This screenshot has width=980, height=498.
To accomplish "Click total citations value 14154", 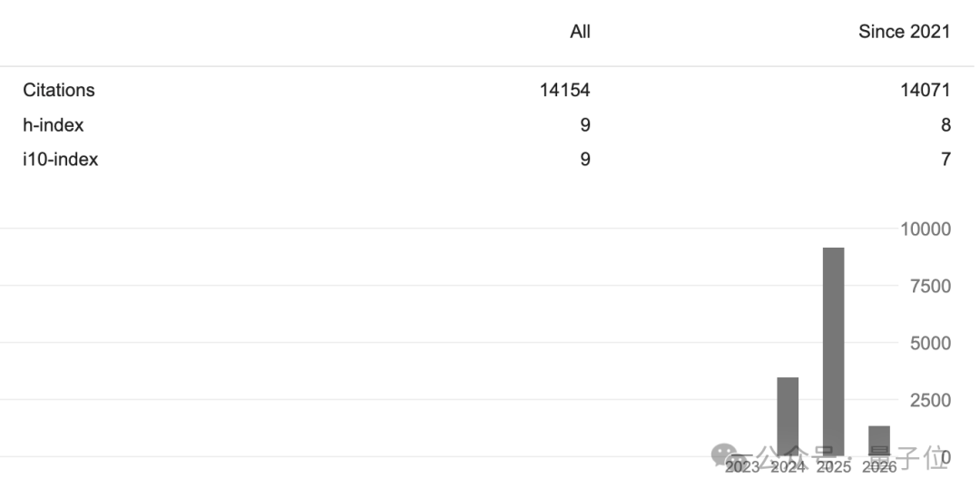I will coord(564,91).
